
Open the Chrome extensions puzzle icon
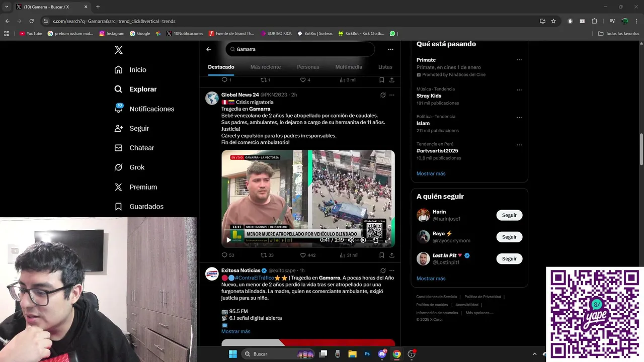[x=594, y=21]
